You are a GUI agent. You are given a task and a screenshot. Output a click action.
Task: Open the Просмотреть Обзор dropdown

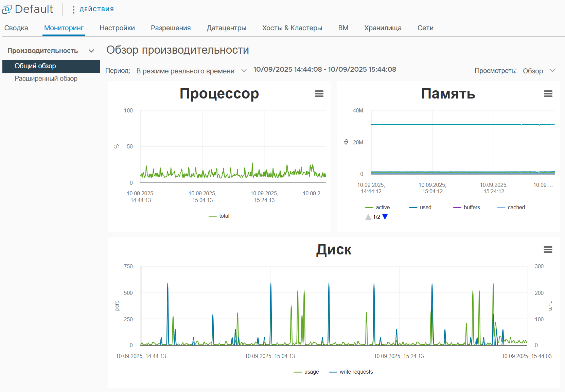point(540,71)
